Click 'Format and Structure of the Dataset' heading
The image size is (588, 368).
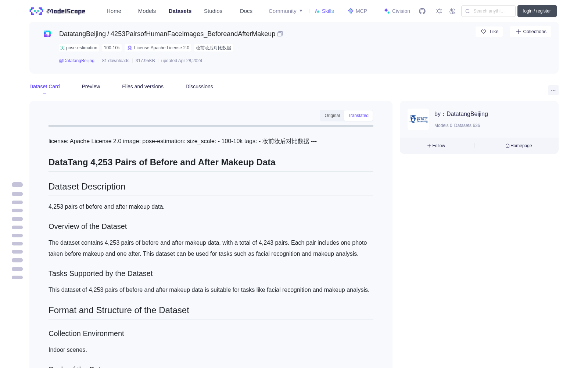(119, 310)
